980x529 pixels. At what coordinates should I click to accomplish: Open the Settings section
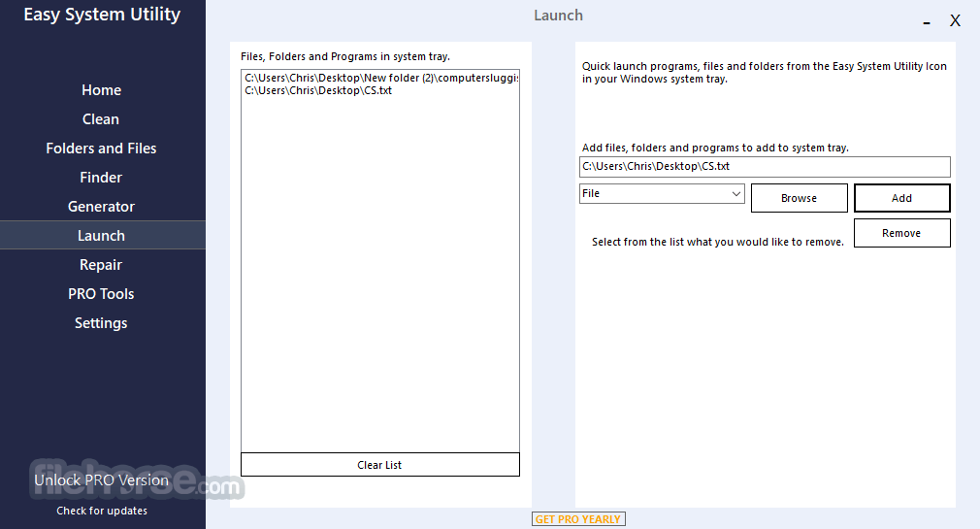[x=101, y=323]
